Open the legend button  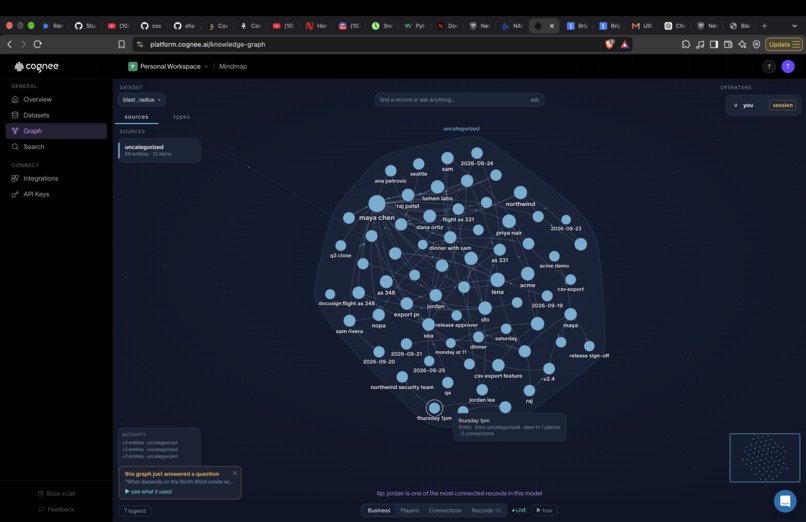(x=135, y=511)
